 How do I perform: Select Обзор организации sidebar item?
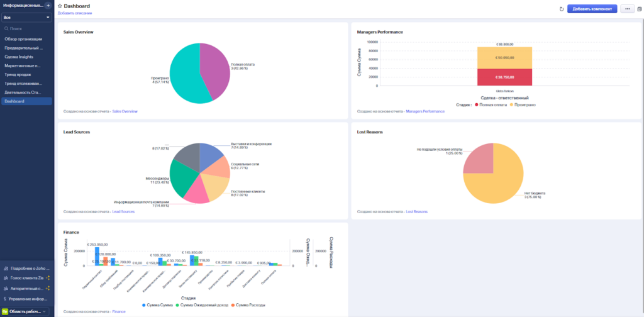23,39
